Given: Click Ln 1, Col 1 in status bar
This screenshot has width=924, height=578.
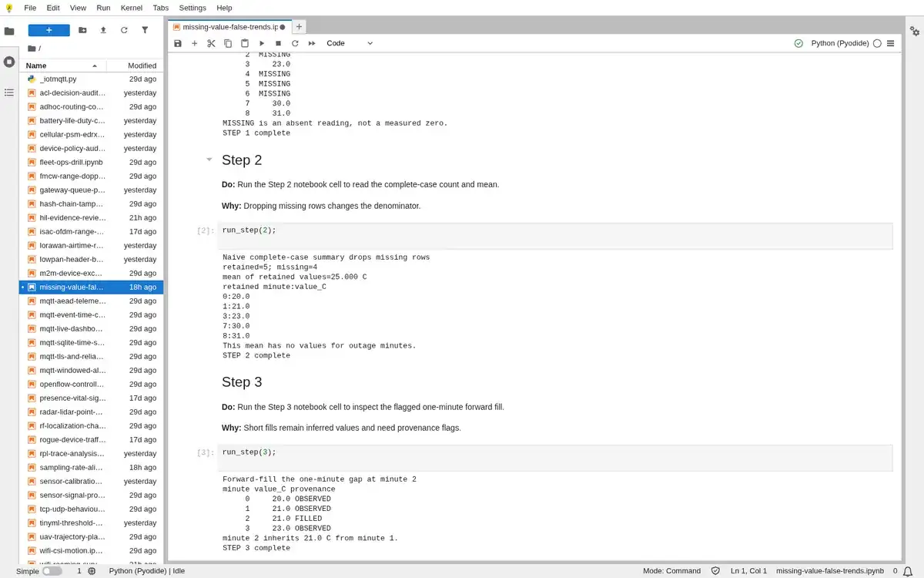Looking at the screenshot, I should 748,571.
